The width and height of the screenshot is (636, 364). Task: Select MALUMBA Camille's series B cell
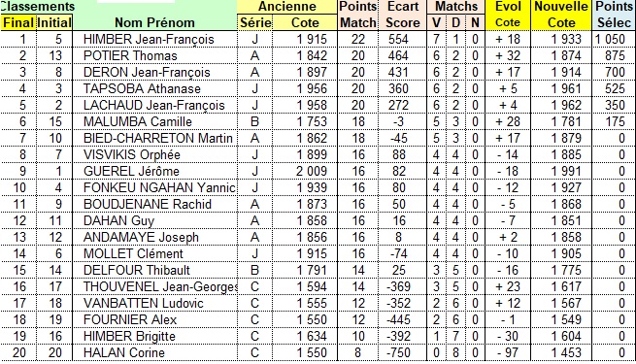[x=254, y=121]
